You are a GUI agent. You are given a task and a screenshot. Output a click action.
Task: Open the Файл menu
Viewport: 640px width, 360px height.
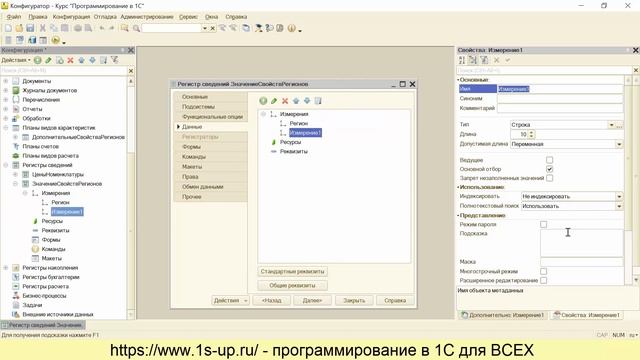point(13,17)
